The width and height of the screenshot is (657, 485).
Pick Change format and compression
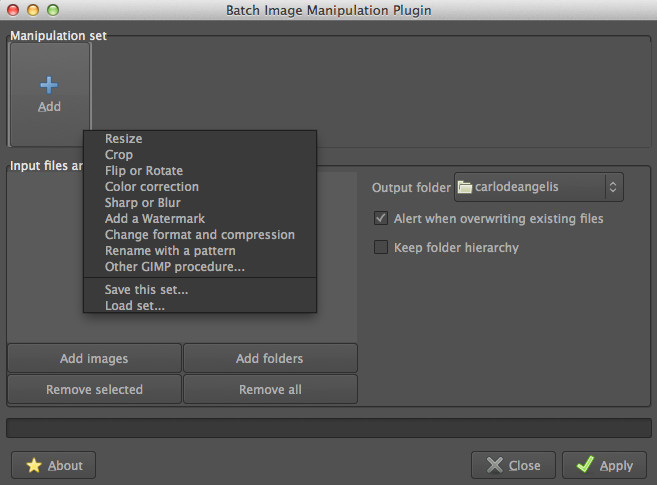[200, 235]
